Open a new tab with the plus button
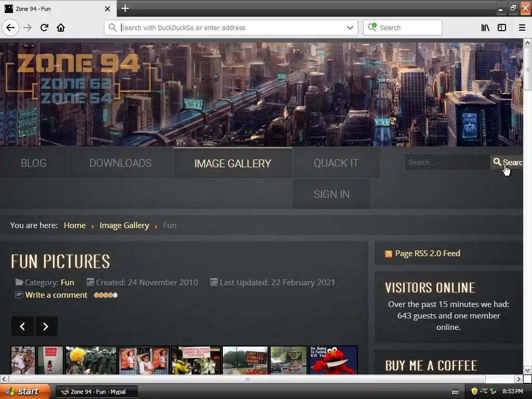This screenshot has width=532, height=399. click(125, 8)
